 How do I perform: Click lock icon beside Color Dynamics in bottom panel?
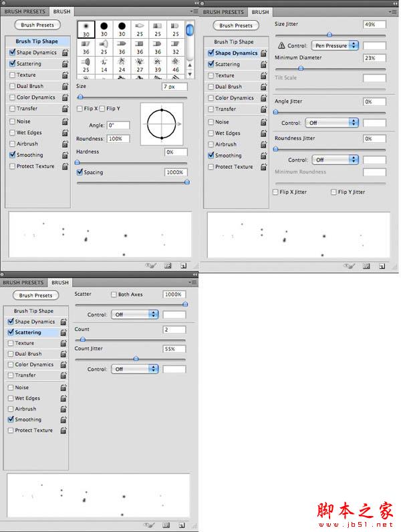point(63,364)
